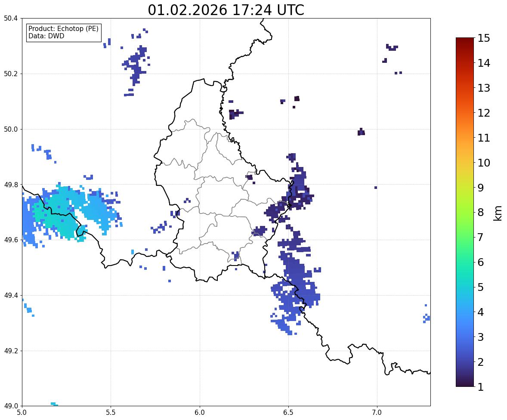Click the colorbar tick label 1
The image size is (507, 420).
coord(481,387)
